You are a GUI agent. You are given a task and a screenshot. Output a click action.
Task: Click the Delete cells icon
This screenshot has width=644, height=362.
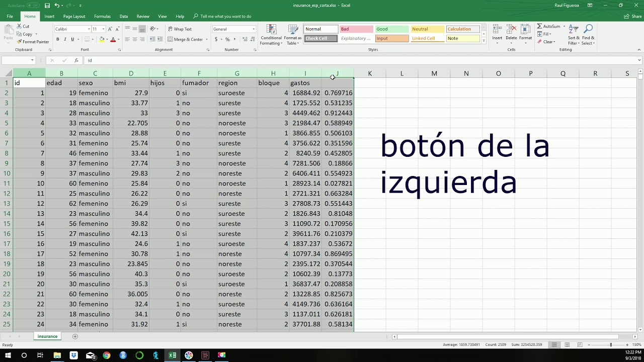click(x=511, y=30)
